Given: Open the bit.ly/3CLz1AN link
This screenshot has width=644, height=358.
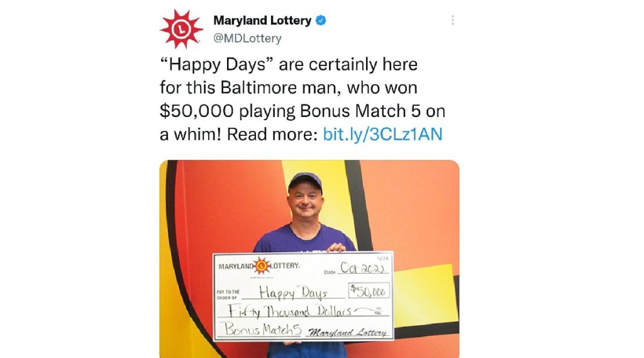Looking at the screenshot, I should tap(382, 134).
